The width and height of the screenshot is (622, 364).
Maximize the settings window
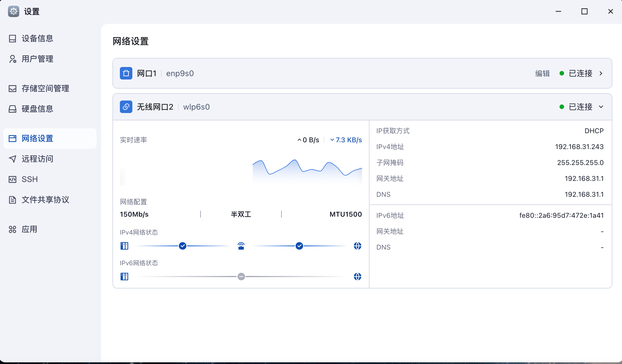click(585, 11)
